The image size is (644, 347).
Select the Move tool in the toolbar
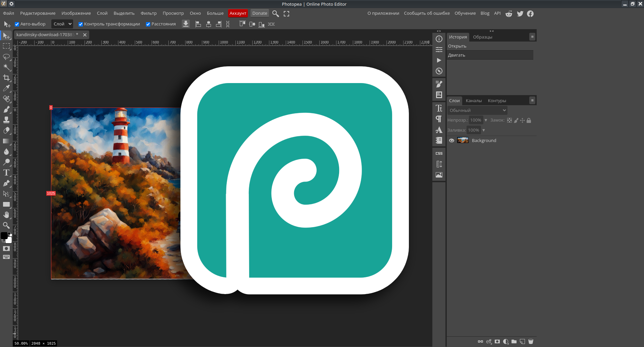click(x=6, y=36)
